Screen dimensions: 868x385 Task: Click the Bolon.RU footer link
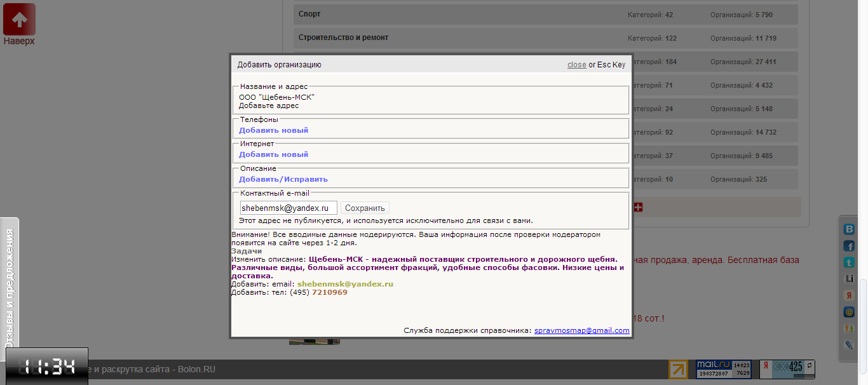coord(196,369)
